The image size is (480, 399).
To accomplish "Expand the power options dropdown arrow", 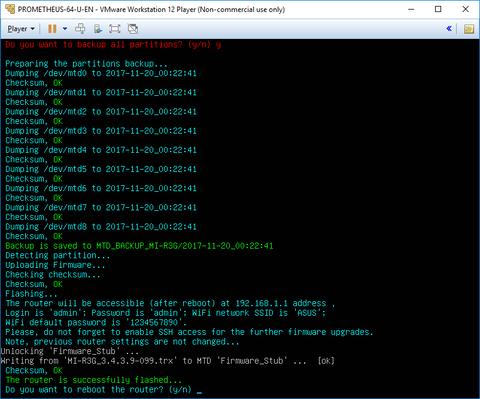I will pos(65,29).
